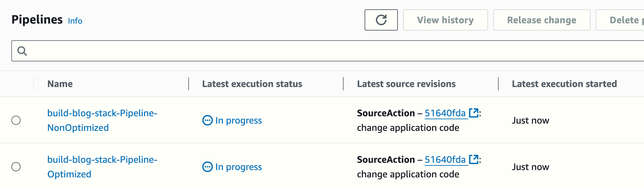Click external link icon in NonOptimized row

tap(473, 113)
